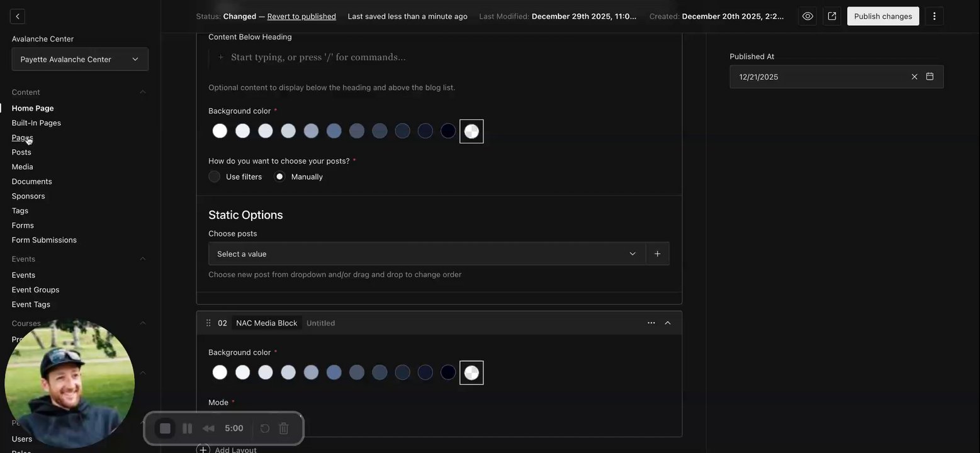Collapse the Courses sidebar group
Screen dimensions: 980x453
tap(142, 323)
